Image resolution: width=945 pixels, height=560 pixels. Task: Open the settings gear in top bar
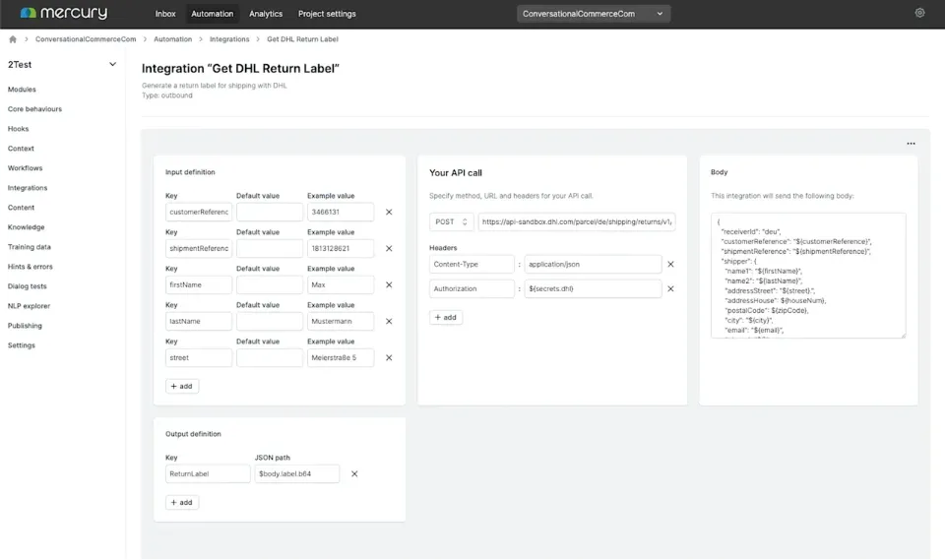(x=919, y=13)
